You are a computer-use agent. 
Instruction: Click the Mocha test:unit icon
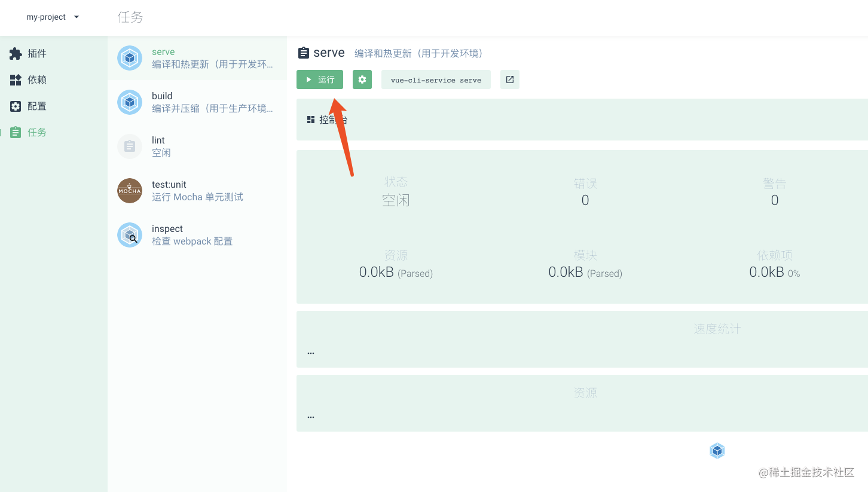click(x=130, y=191)
